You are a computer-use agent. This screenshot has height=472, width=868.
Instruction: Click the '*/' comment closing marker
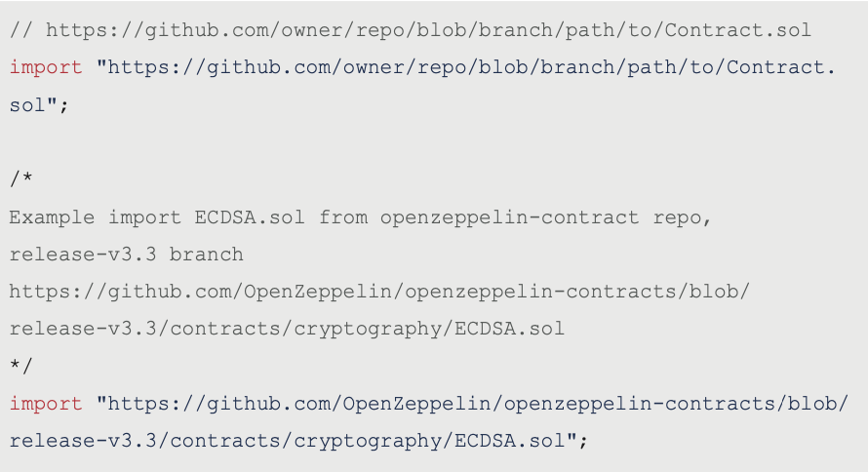pyautogui.click(x=21, y=366)
